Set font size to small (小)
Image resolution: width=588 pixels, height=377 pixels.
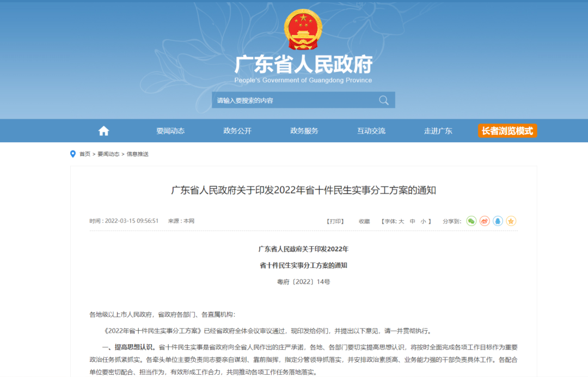423,221
